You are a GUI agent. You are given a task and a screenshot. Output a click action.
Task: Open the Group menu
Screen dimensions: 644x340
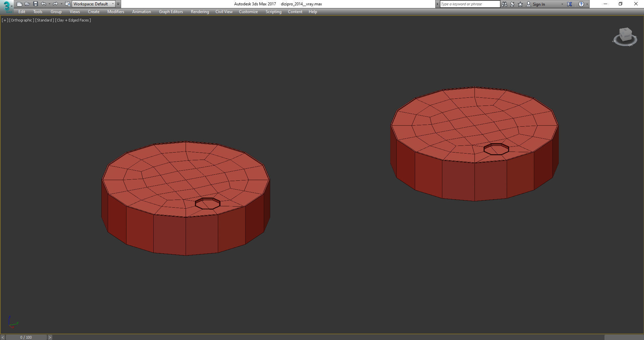click(x=56, y=12)
